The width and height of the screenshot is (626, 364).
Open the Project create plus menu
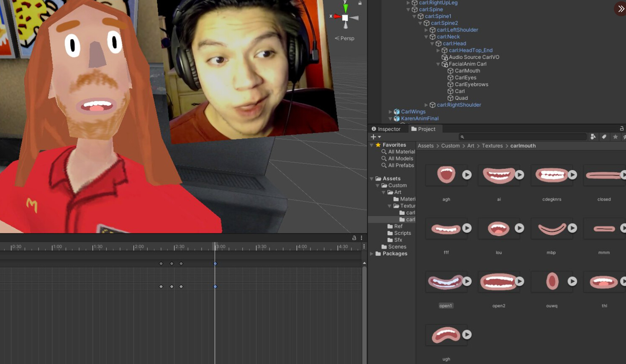[x=375, y=137]
